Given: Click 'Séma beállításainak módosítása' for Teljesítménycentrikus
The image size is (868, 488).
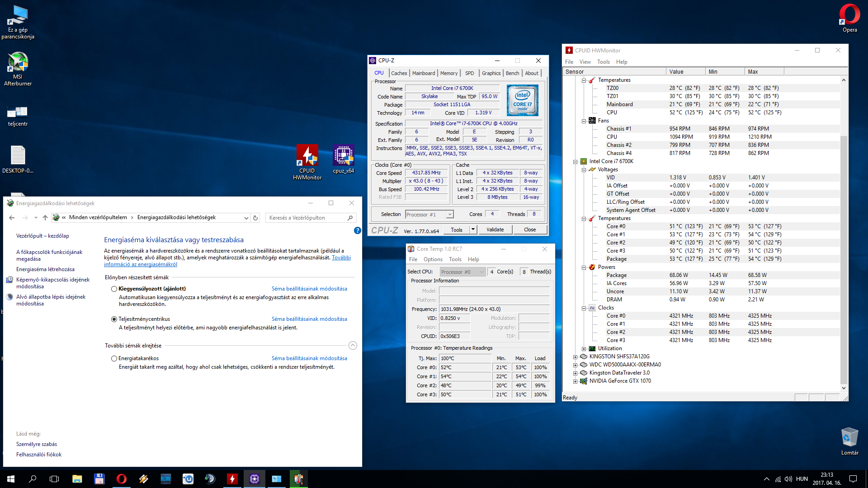Looking at the screenshot, I should [x=309, y=319].
